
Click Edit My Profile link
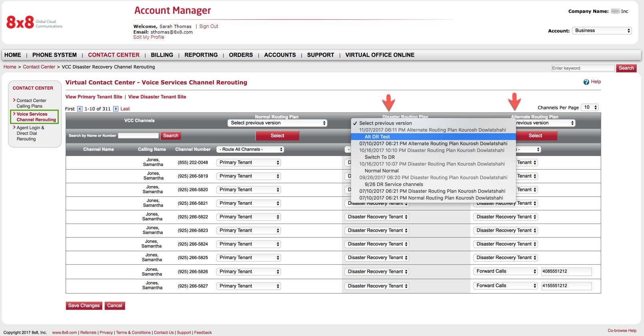[149, 37]
